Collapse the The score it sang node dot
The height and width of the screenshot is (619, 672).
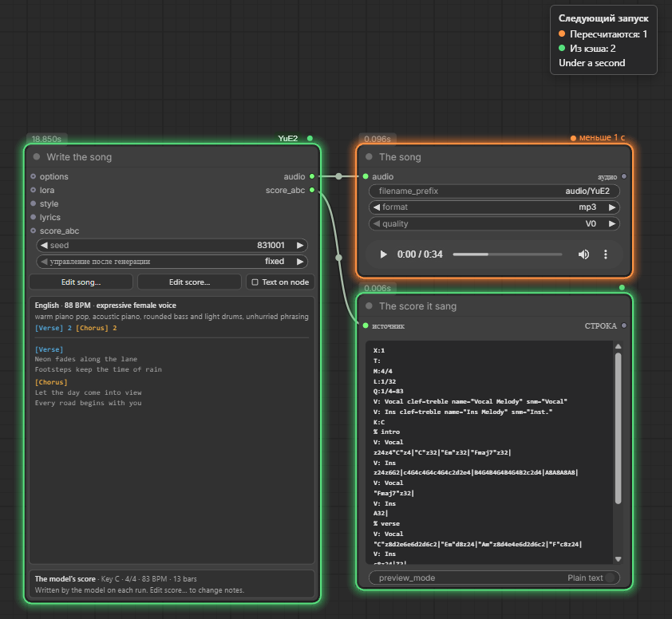[x=369, y=306]
